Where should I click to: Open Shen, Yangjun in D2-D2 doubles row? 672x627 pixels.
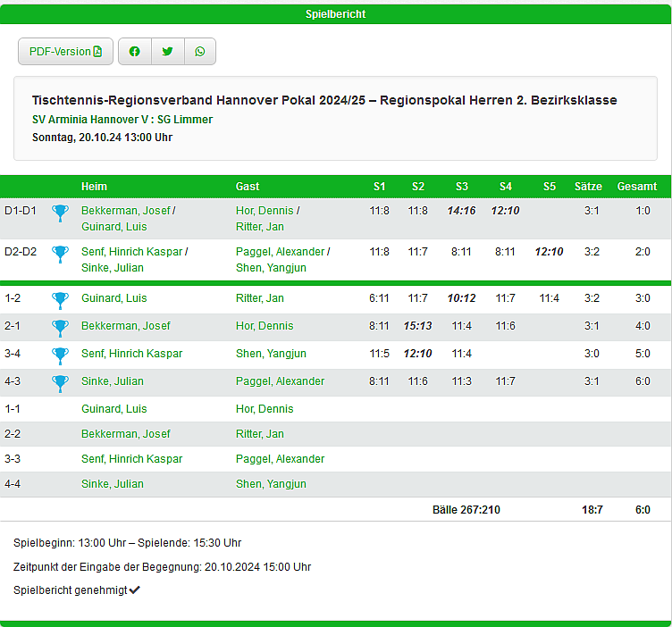pos(271,268)
